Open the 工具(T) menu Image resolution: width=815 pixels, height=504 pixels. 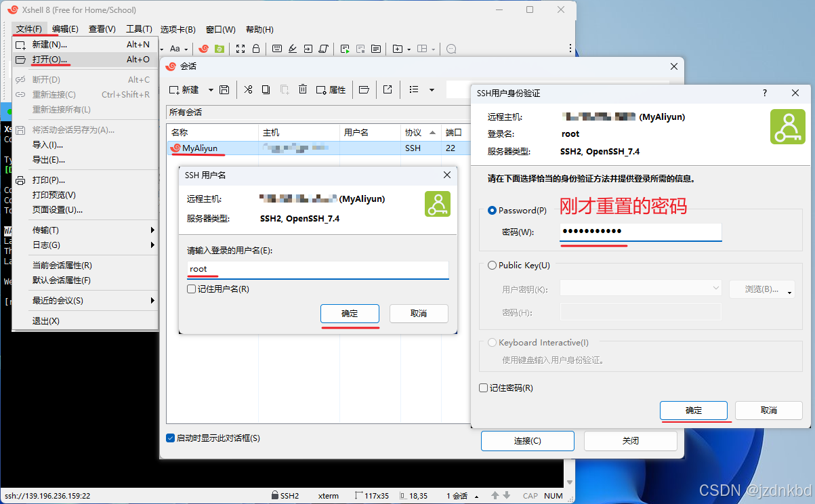(138, 29)
